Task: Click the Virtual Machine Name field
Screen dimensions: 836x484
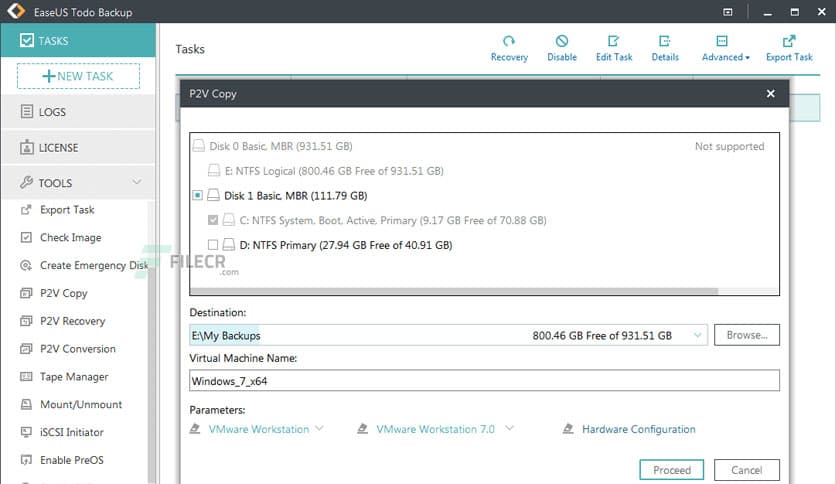Action: click(x=484, y=381)
